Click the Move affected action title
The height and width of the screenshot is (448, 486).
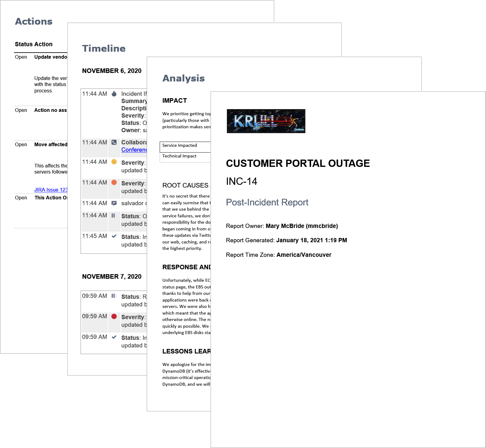pos(51,144)
